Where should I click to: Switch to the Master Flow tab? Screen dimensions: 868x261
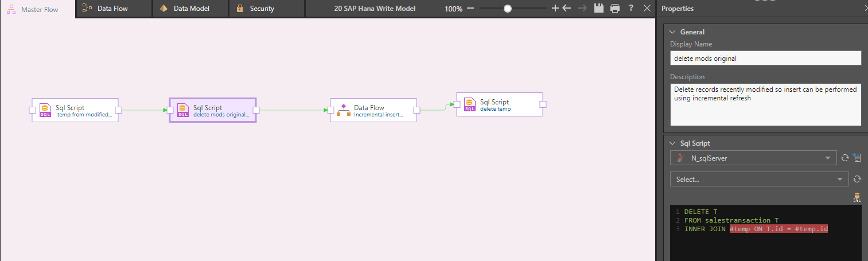coord(38,9)
